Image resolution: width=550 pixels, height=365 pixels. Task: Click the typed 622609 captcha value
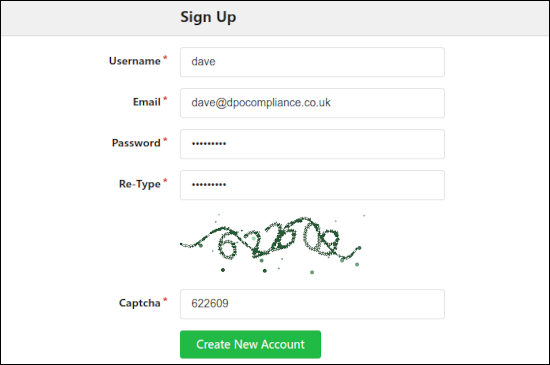tap(210, 303)
